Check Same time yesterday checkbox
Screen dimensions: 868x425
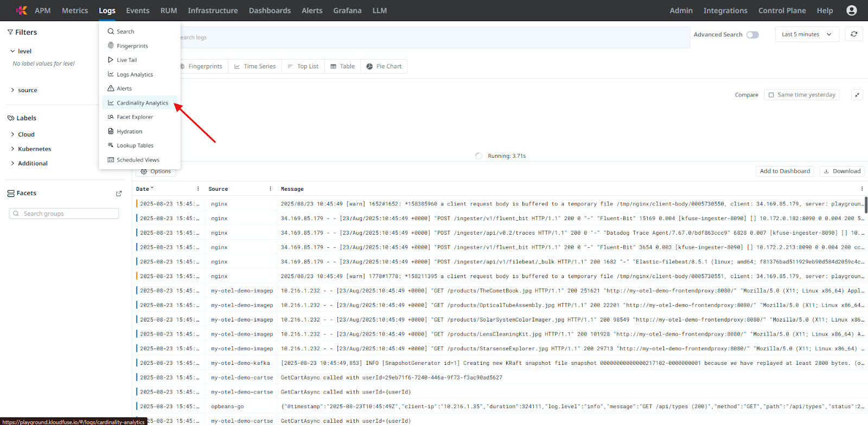point(771,95)
